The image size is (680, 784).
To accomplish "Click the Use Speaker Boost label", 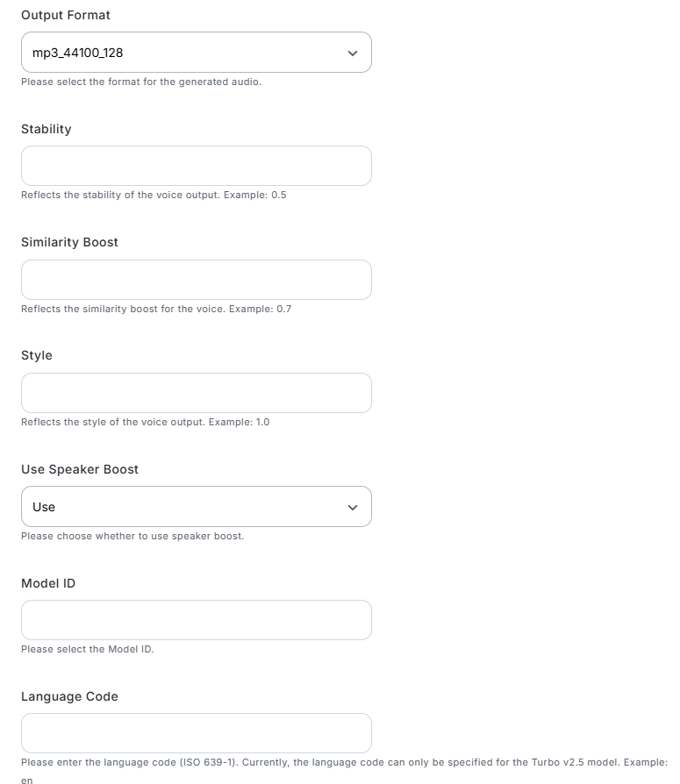I will pyautogui.click(x=80, y=469).
